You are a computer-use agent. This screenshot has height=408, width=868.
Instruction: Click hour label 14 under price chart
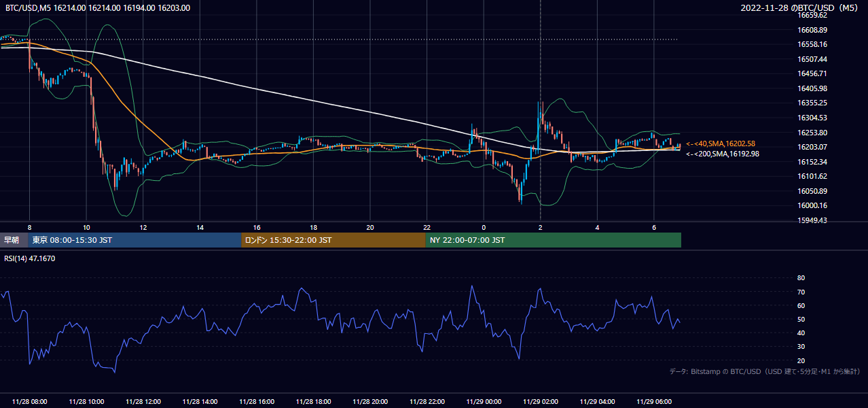pyautogui.click(x=200, y=226)
